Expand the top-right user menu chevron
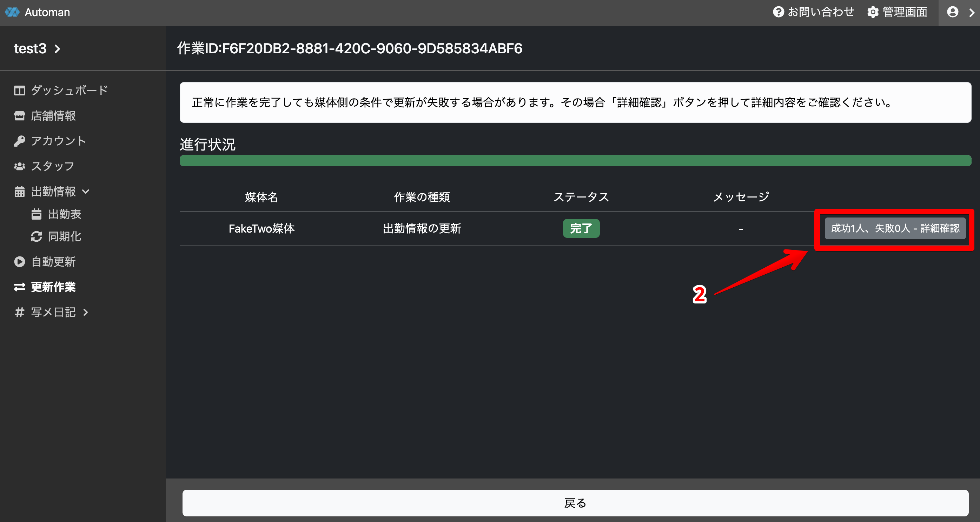The height and width of the screenshot is (522, 980). pyautogui.click(x=971, y=13)
